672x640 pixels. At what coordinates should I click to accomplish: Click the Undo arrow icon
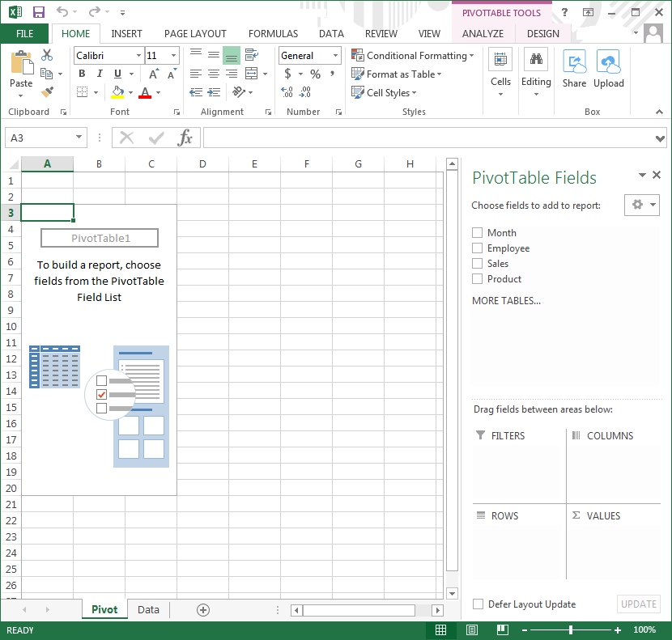(x=62, y=12)
